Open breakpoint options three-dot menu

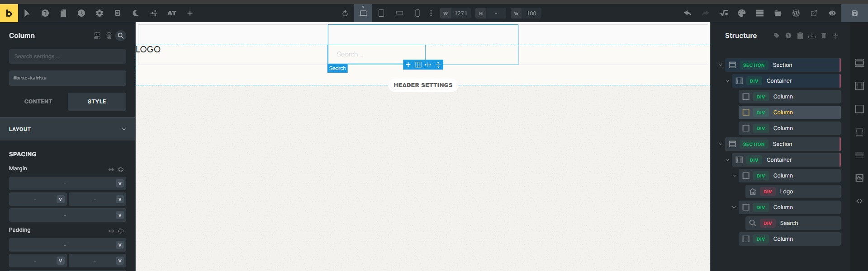point(431,13)
